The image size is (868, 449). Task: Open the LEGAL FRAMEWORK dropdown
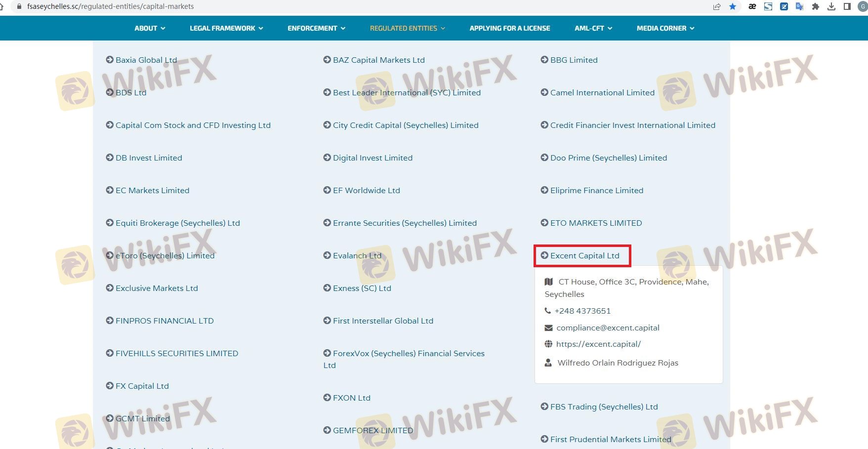pos(226,28)
